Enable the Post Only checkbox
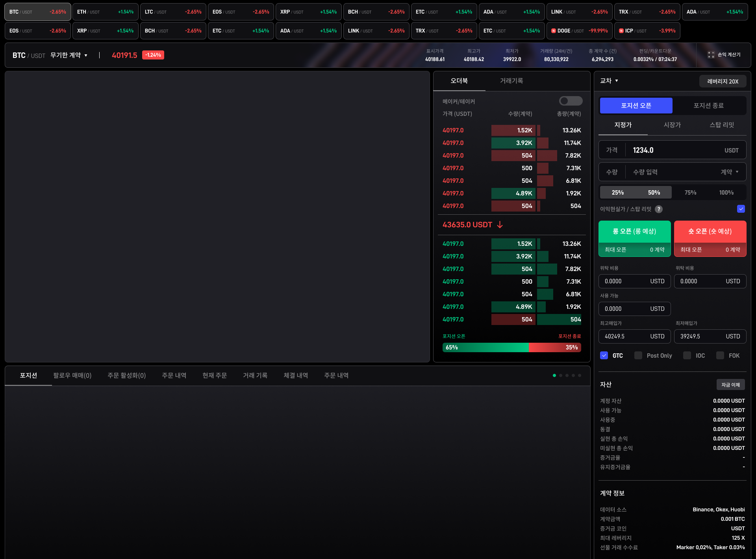 click(638, 355)
